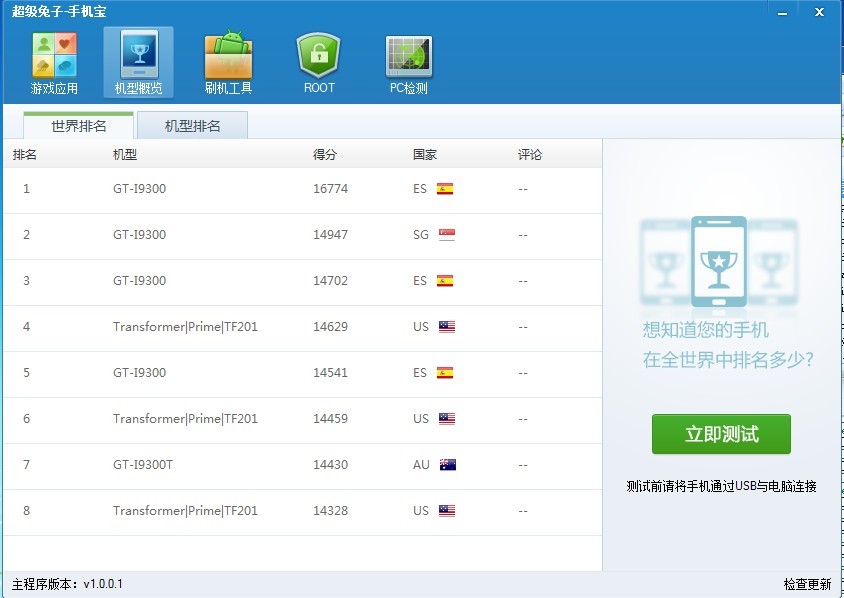This screenshot has height=598, width=844.
Task: Click the Spain flag in rank 1 row
Action: tap(445, 189)
